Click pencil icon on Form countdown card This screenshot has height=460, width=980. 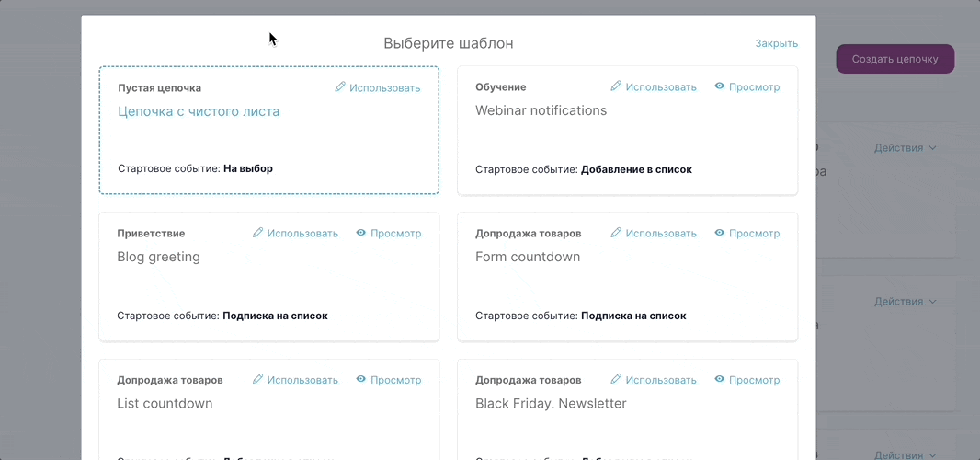(x=616, y=233)
